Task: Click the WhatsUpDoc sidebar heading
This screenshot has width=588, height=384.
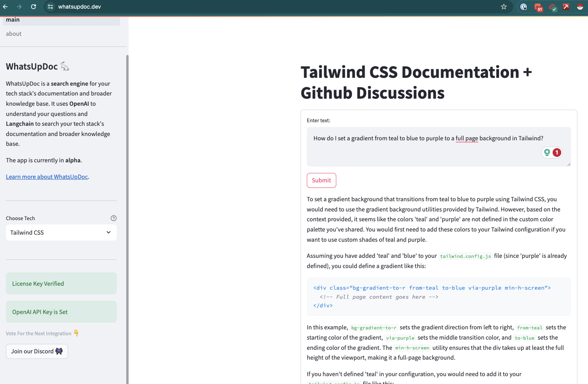Action: click(32, 66)
